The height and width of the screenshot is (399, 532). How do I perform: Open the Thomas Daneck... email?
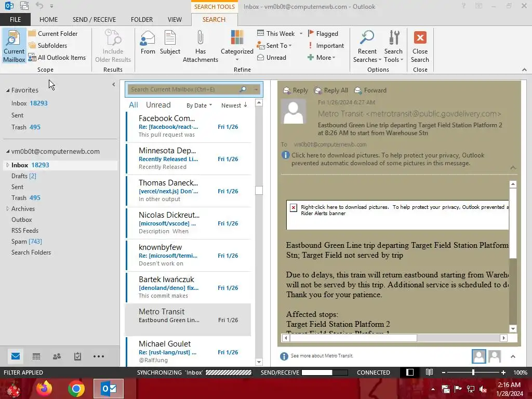coord(188,191)
